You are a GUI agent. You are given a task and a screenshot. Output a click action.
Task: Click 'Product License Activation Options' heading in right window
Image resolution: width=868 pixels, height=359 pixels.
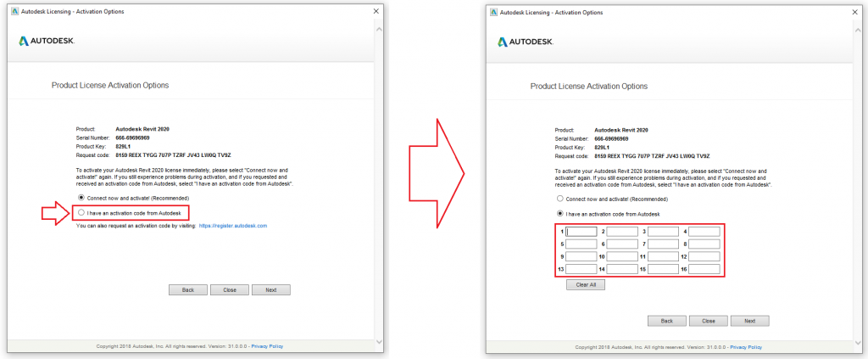click(x=589, y=87)
